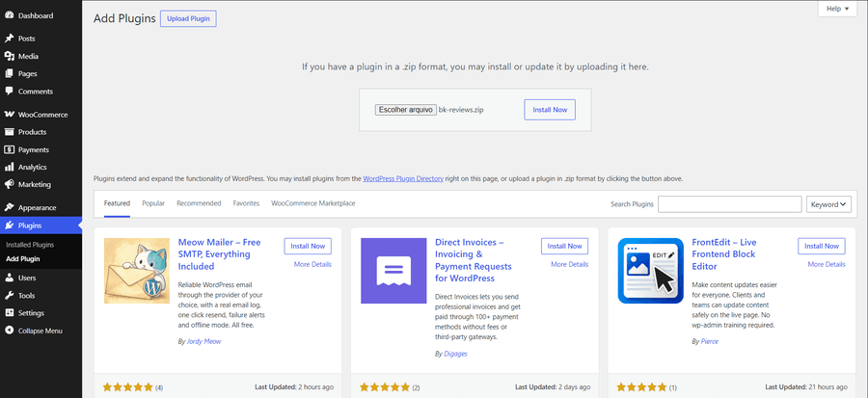Open More Details for Direct Invoices
This screenshot has height=398, width=868.
(570, 264)
